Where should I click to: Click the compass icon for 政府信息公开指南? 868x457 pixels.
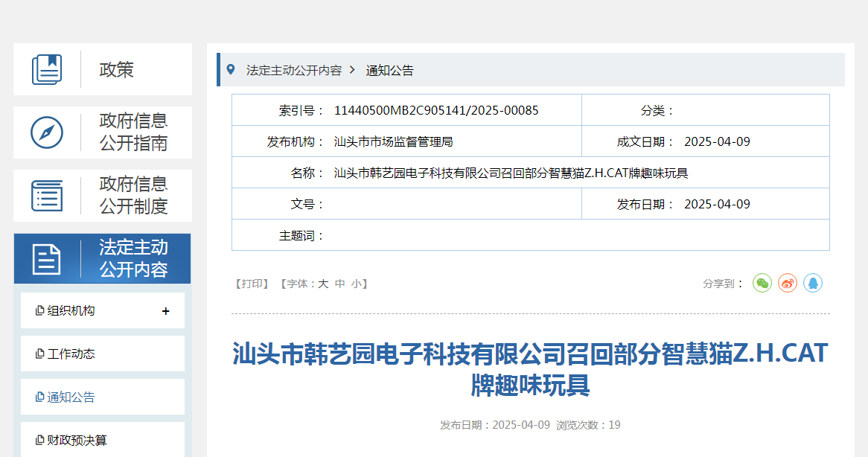pos(47,132)
